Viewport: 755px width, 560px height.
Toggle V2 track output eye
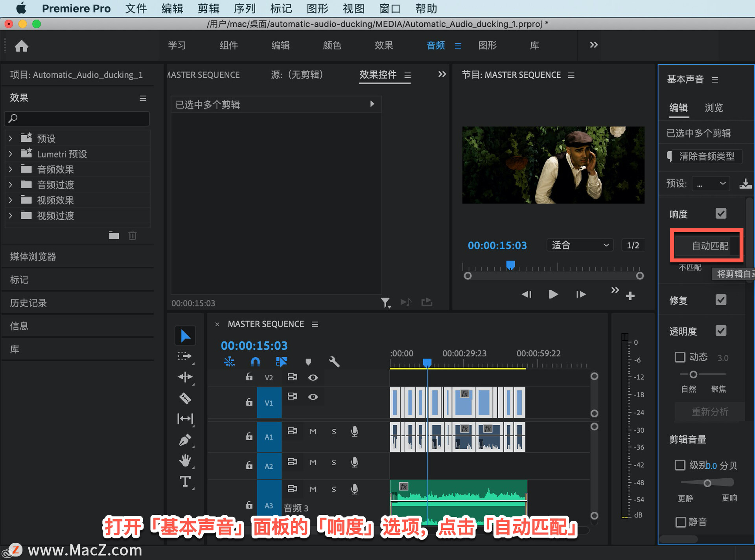pos(313,377)
